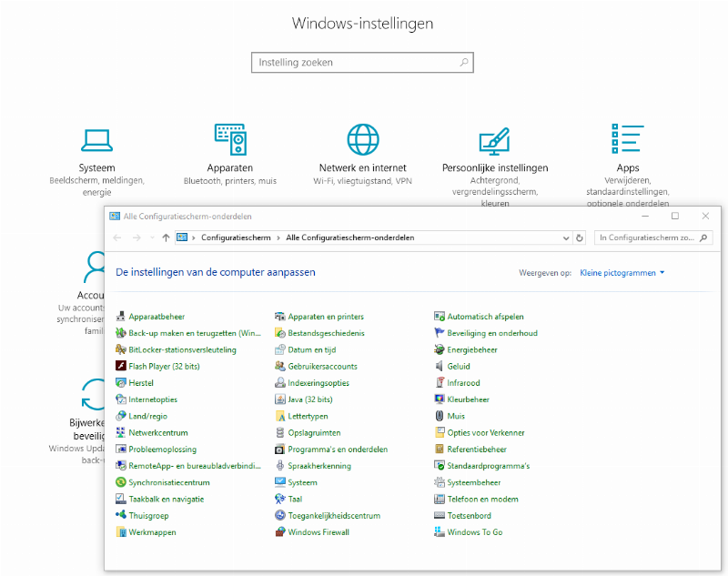The image size is (728, 576).
Task: Open the Internetopties link
Action: coord(153,399)
